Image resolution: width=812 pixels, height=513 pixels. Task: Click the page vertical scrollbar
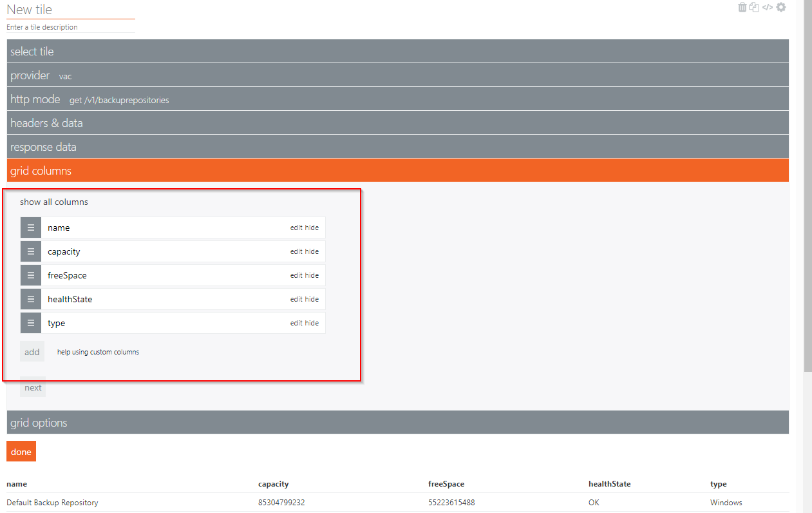(x=807, y=193)
